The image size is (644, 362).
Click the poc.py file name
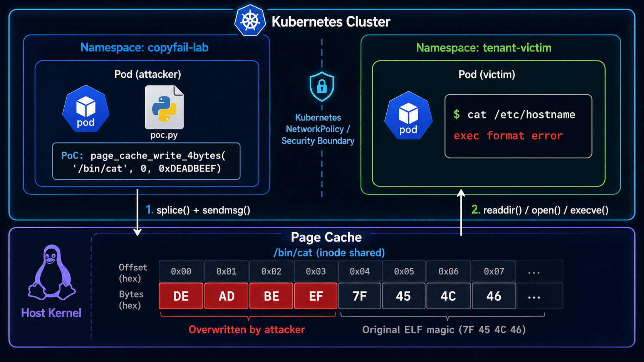[x=164, y=135]
